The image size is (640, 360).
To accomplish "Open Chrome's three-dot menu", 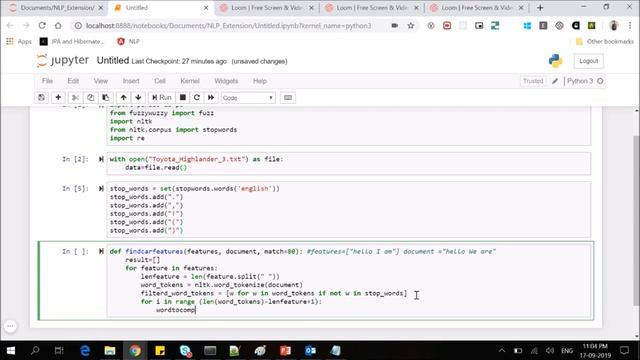I will [630, 26].
